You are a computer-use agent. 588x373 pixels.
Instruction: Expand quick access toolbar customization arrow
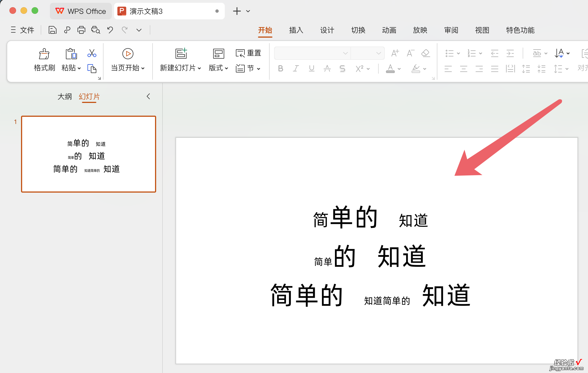139,30
